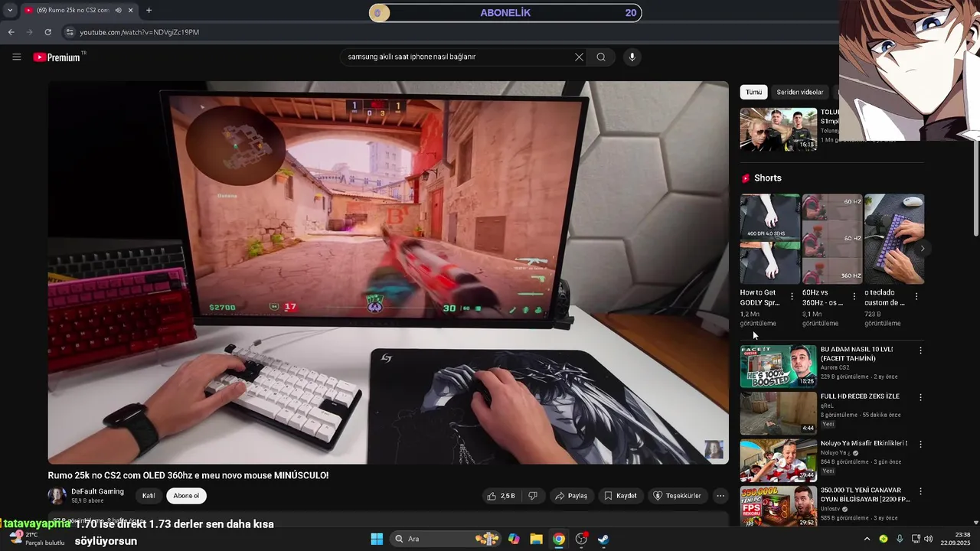The image size is (980, 551).
Task: Click the taskbar Ara search box
Action: click(446, 539)
